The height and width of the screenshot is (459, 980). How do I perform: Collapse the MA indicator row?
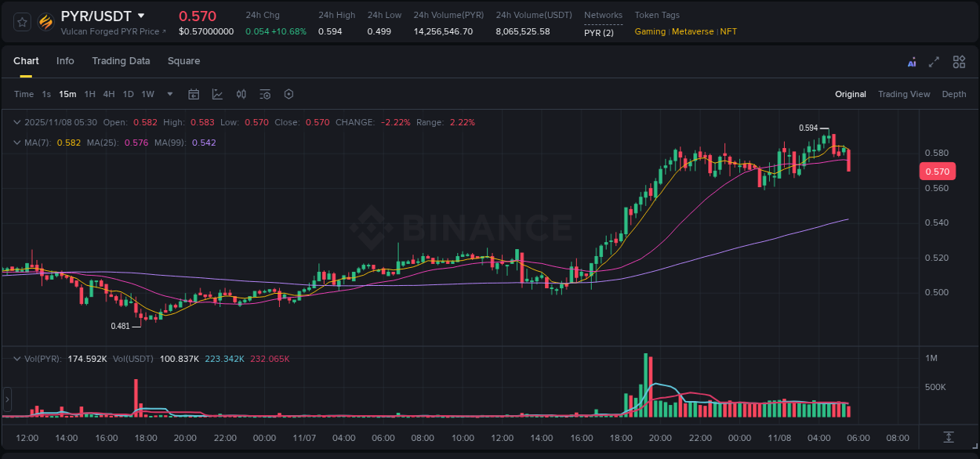click(16, 142)
